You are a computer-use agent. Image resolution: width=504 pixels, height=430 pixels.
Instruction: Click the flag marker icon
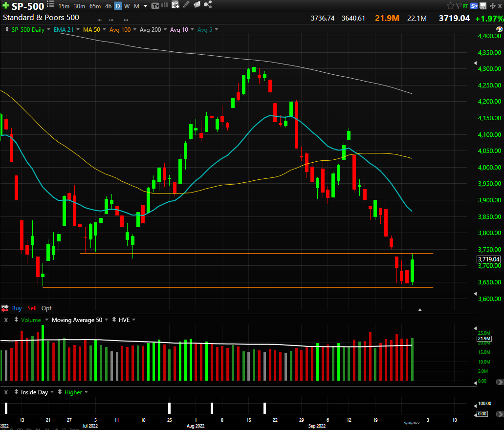[x=459, y=6]
